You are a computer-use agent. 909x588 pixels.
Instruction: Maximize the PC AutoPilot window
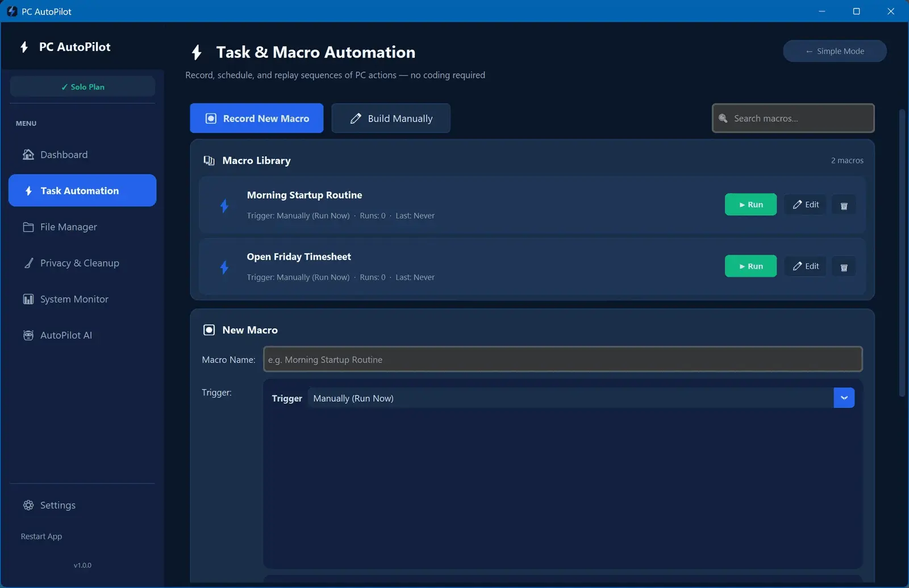point(856,11)
